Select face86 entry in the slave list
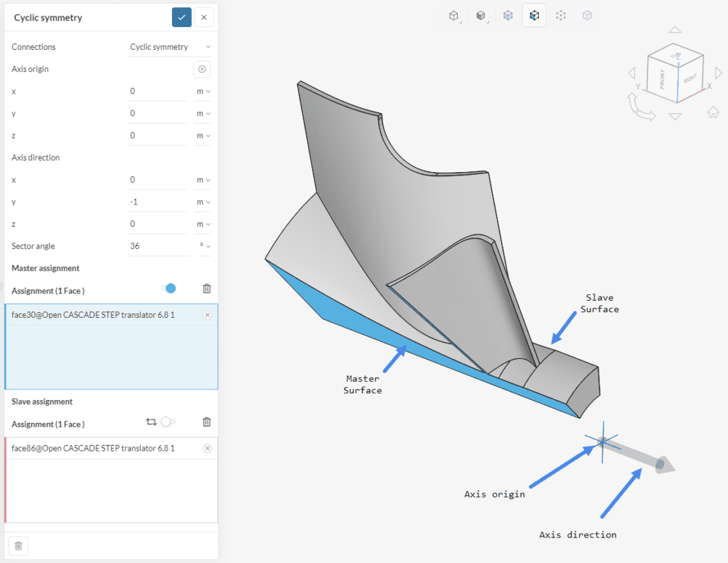728x563 pixels. pos(92,449)
